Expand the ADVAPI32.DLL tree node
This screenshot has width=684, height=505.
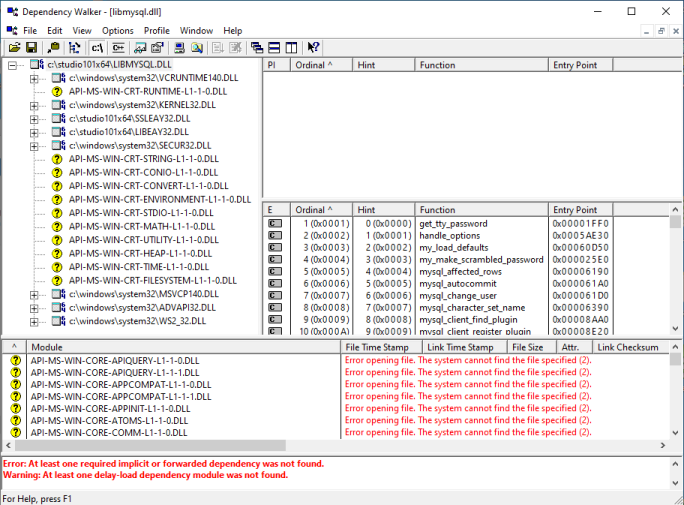pos(34,309)
